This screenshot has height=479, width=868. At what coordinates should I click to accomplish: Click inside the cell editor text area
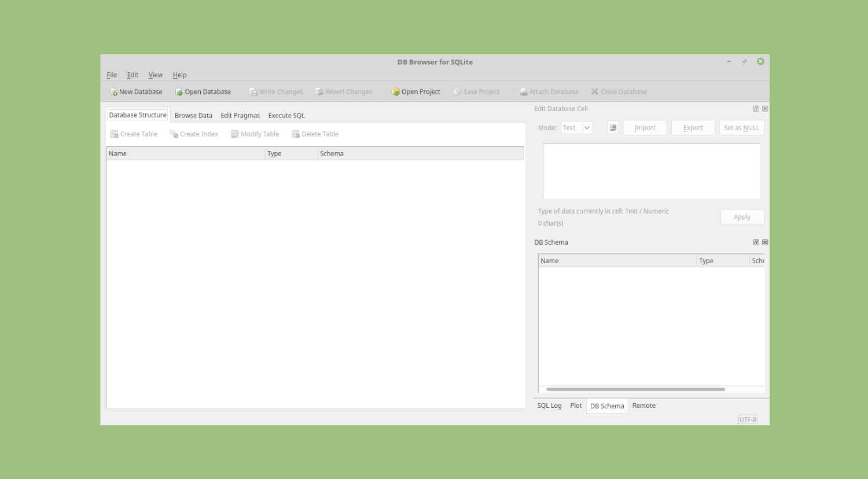[x=651, y=171]
